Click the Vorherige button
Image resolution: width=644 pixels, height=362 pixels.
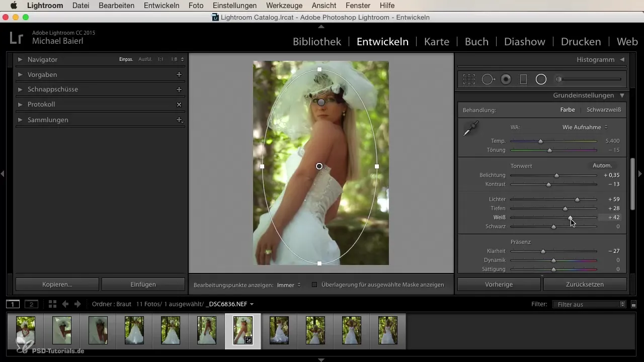[499, 284]
